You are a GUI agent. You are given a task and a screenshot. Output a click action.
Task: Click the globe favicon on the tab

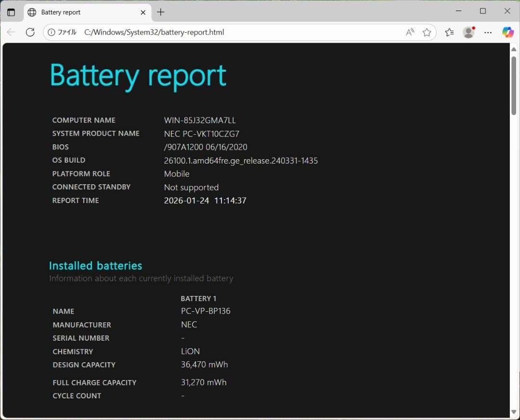(32, 12)
